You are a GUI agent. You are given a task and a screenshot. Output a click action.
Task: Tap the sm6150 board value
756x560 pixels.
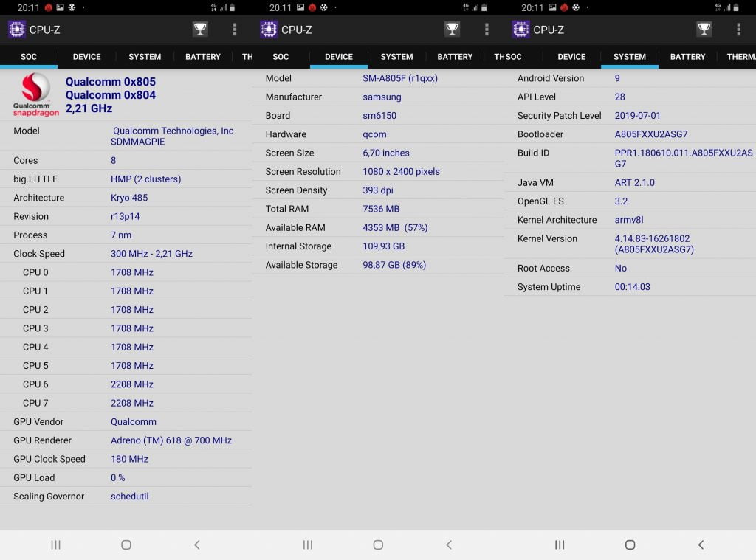tap(379, 116)
